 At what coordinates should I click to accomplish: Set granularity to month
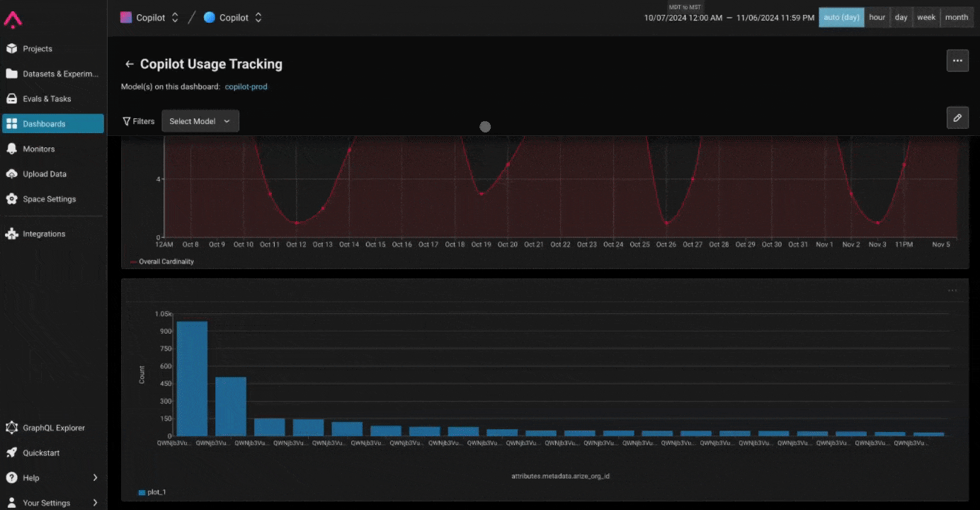[957, 18]
